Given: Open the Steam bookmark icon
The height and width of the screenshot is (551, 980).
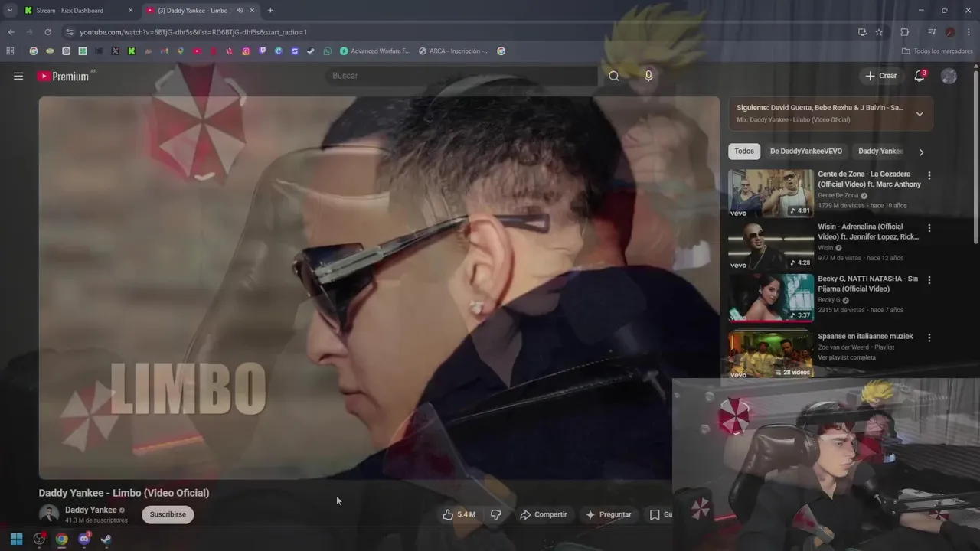Looking at the screenshot, I should [310, 51].
